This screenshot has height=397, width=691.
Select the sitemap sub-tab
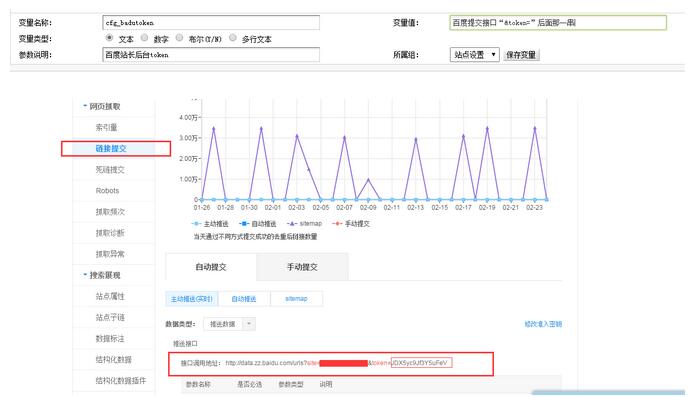pos(297,298)
